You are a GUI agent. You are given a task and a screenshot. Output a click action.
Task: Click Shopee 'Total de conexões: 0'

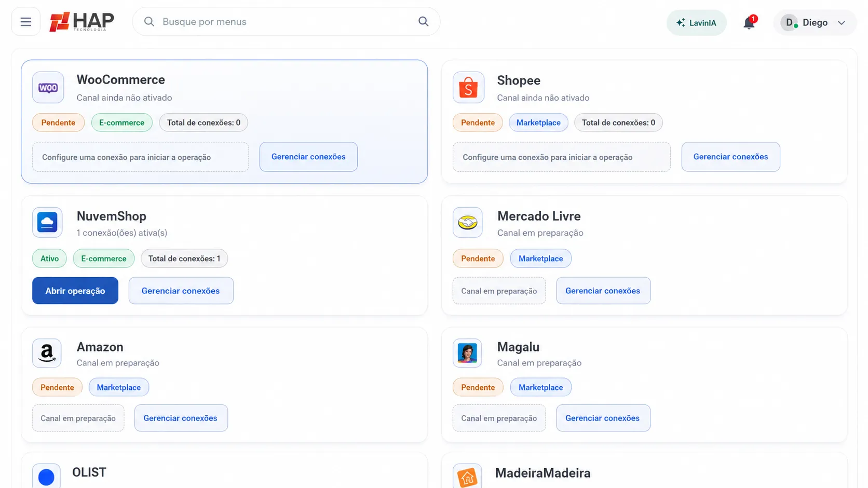click(618, 123)
